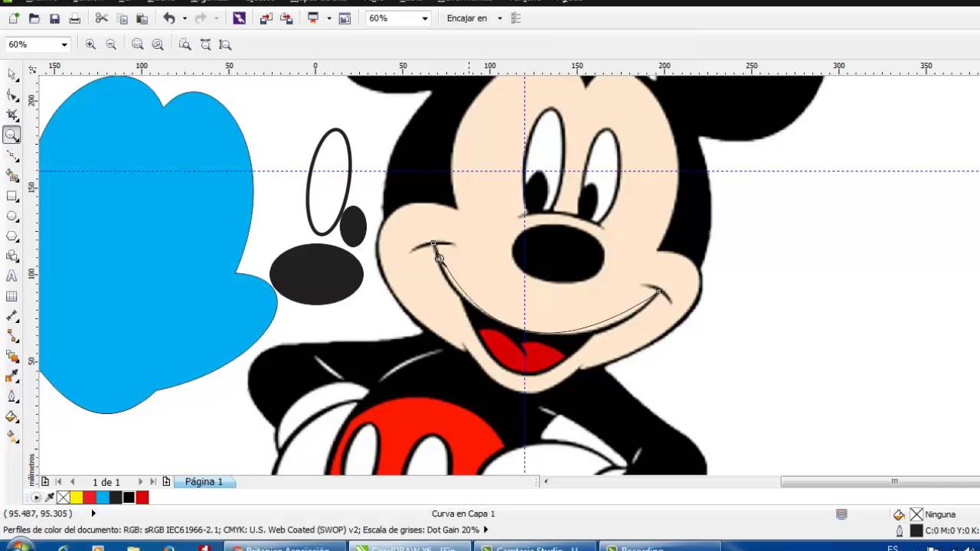
Task: Go to the first page arrow
Action: (58, 482)
